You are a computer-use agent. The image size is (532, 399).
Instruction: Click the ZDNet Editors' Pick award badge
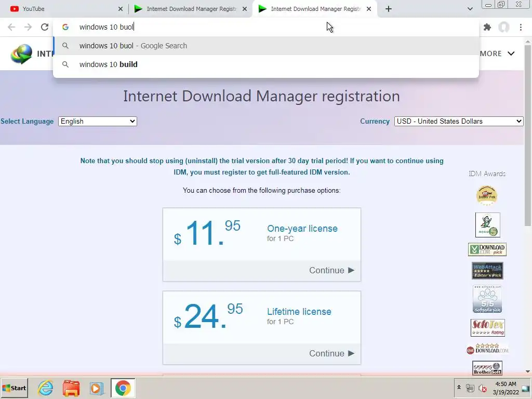click(487, 195)
